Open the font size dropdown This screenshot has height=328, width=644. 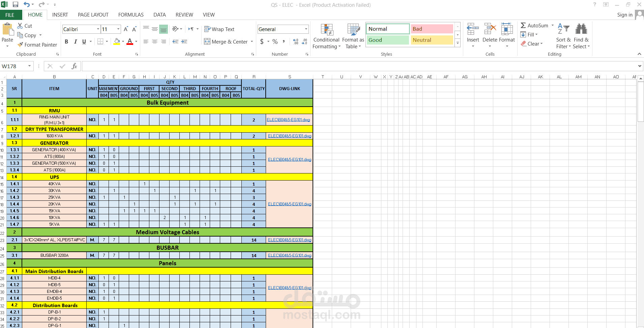click(118, 29)
